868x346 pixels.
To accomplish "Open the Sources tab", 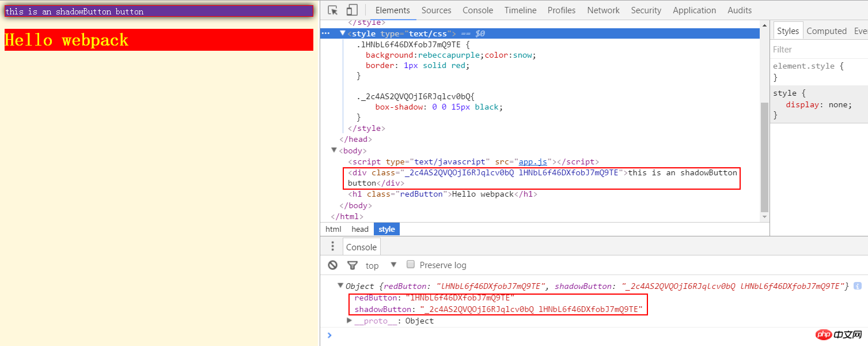I will click(x=436, y=10).
